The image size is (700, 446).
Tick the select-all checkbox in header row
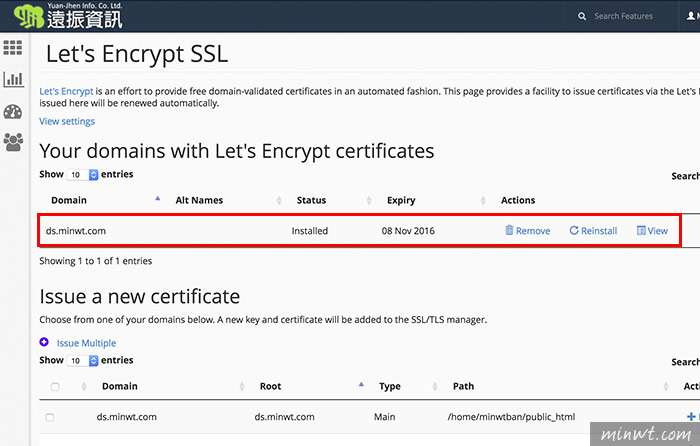click(x=55, y=387)
